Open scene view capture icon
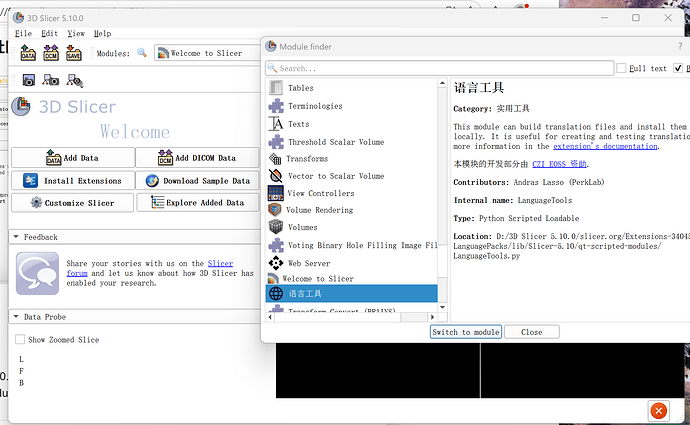This screenshot has width=690, height=425. 52,80
